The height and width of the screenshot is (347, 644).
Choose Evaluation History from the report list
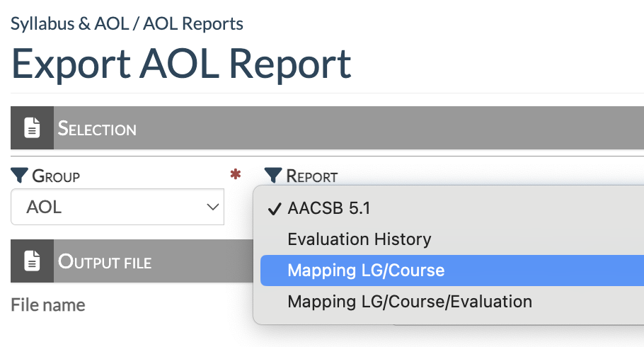tap(359, 239)
